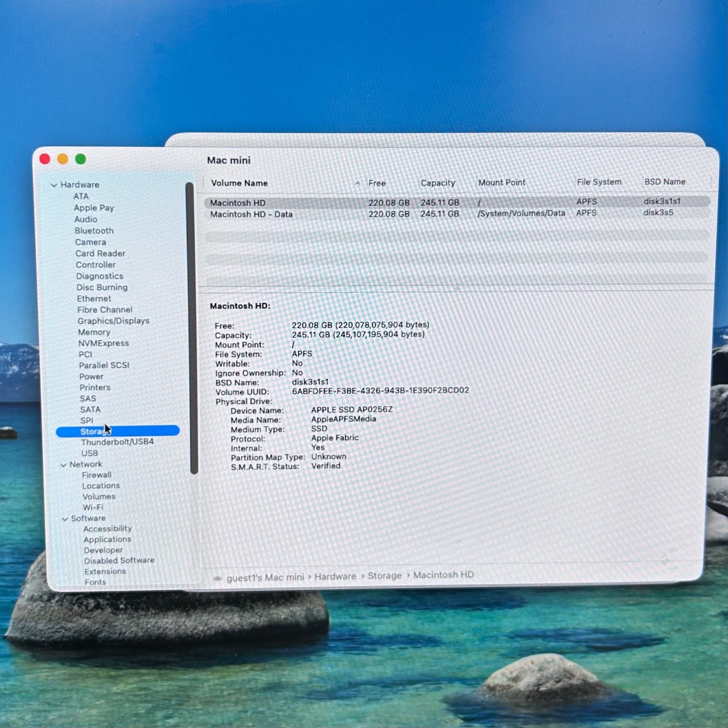Click the Volume UUID value text
The width and height of the screenshot is (728, 728).
[381, 390]
